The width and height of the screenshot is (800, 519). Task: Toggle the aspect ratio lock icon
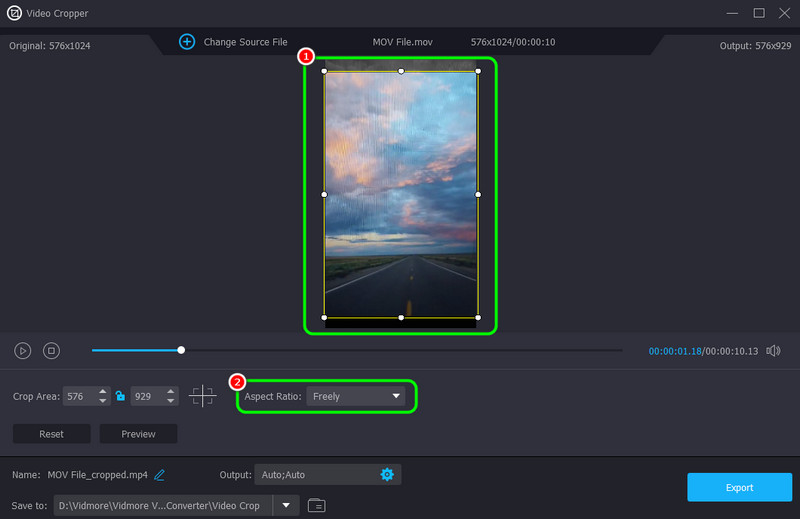[x=120, y=396]
